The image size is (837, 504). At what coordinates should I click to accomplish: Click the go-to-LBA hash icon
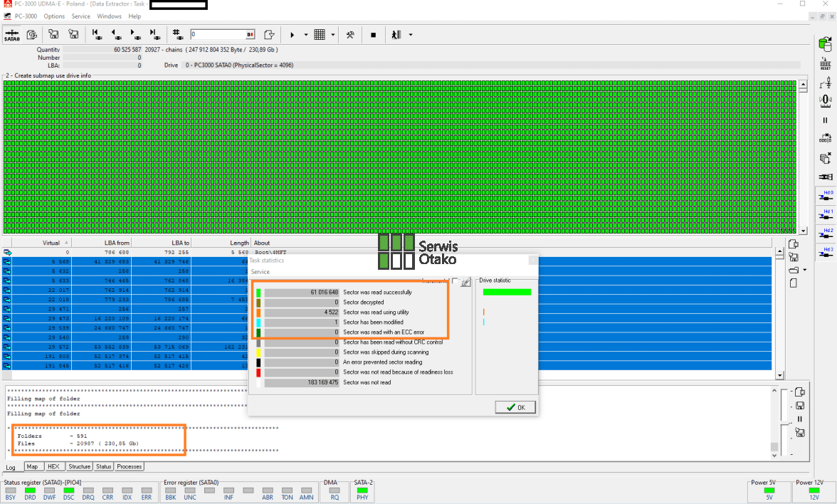click(x=177, y=34)
